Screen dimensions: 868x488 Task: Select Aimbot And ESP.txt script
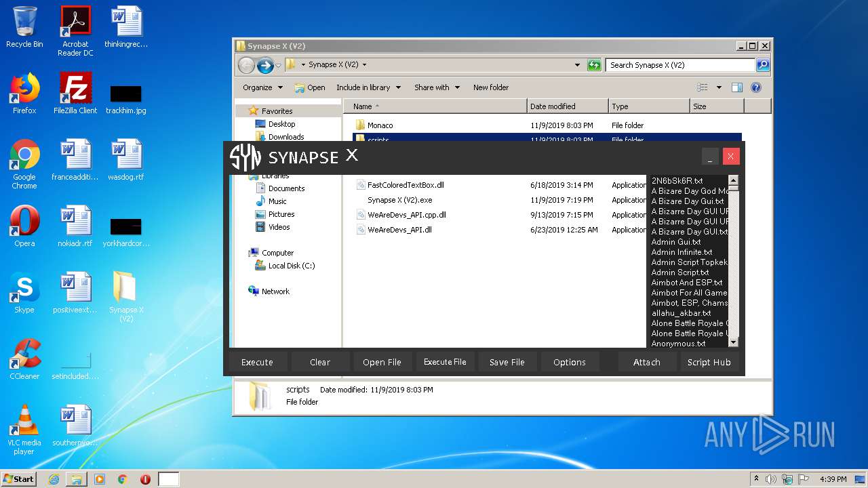point(688,283)
